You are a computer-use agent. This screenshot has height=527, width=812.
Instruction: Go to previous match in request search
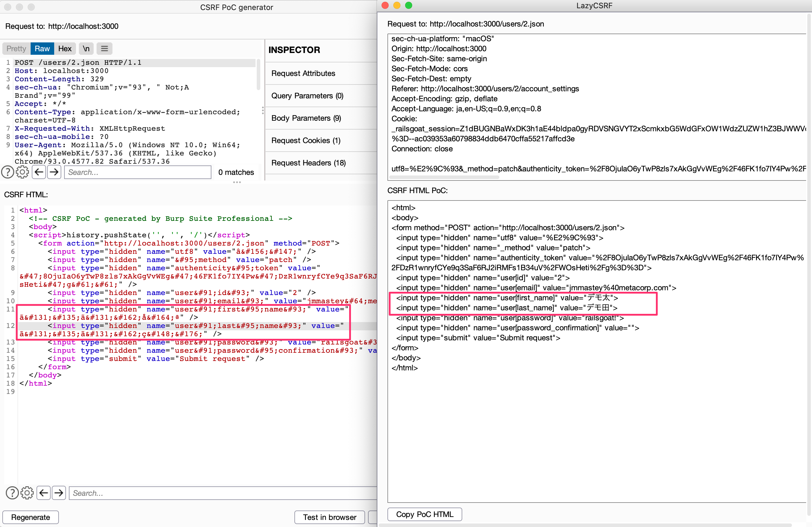[39, 172]
